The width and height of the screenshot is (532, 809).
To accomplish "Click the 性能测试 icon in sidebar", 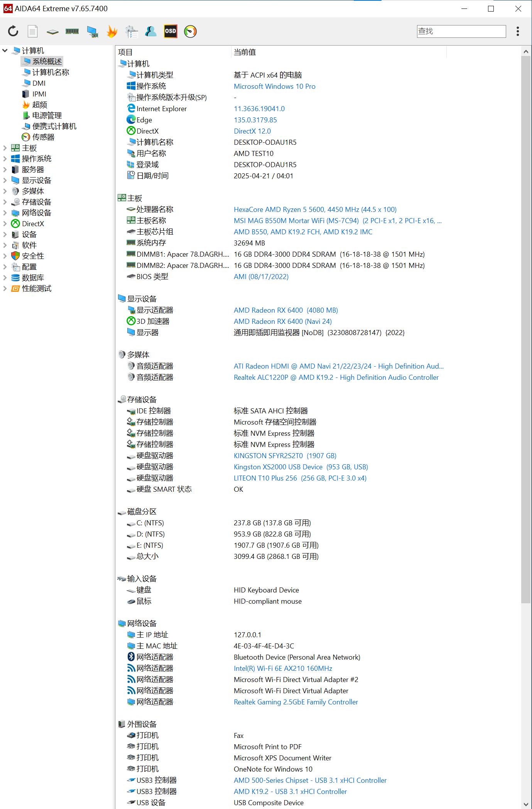I will click(x=15, y=288).
